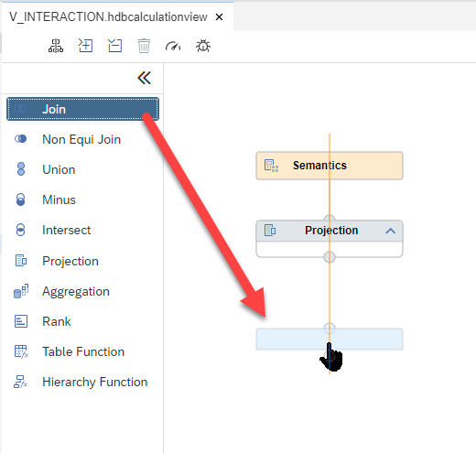Select the Non Equi Join node
The height and width of the screenshot is (453, 476).
(x=81, y=139)
